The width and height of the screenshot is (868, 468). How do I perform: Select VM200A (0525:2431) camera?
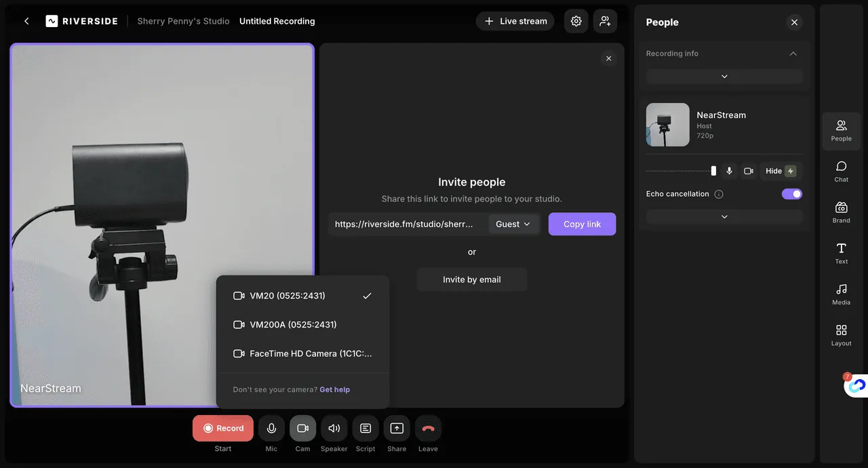tap(302, 325)
